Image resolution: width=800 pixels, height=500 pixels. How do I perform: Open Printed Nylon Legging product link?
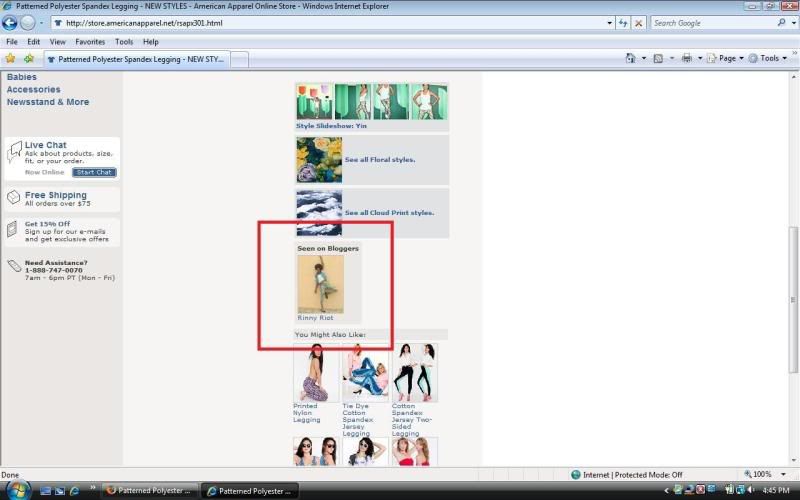307,413
